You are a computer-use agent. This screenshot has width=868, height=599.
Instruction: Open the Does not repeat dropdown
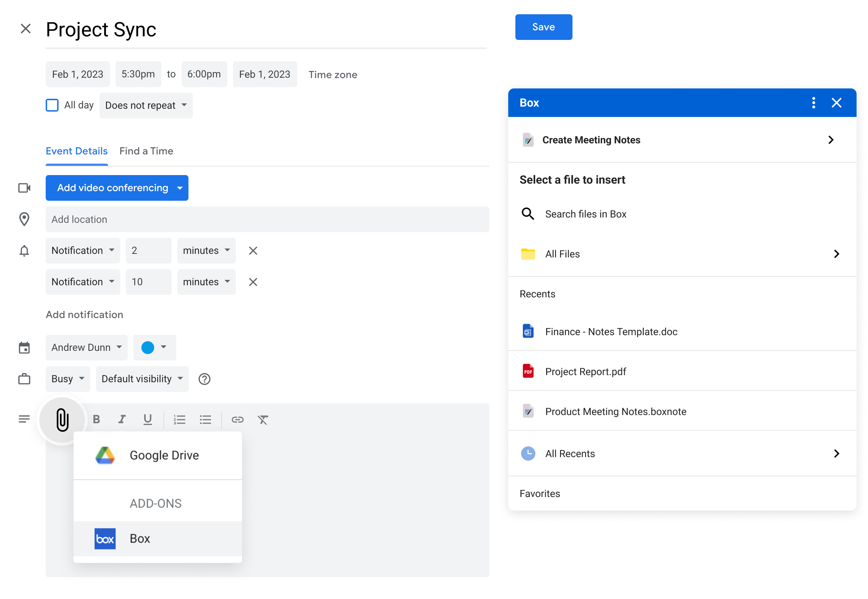point(146,106)
